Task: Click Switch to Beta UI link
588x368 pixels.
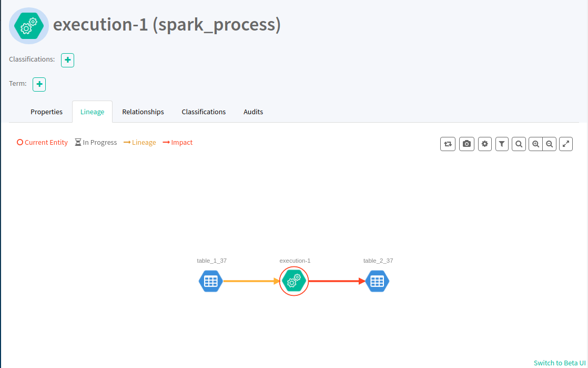Action: (560, 363)
